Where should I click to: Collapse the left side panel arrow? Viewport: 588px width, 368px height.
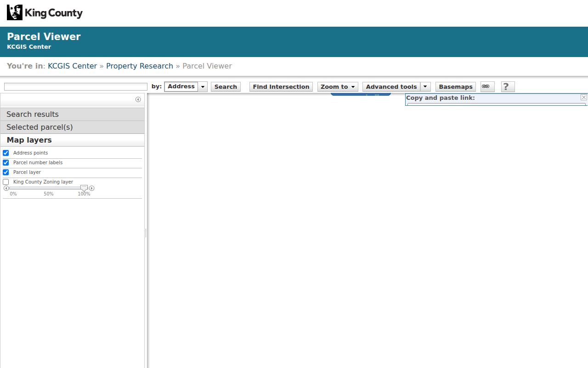coord(138,99)
